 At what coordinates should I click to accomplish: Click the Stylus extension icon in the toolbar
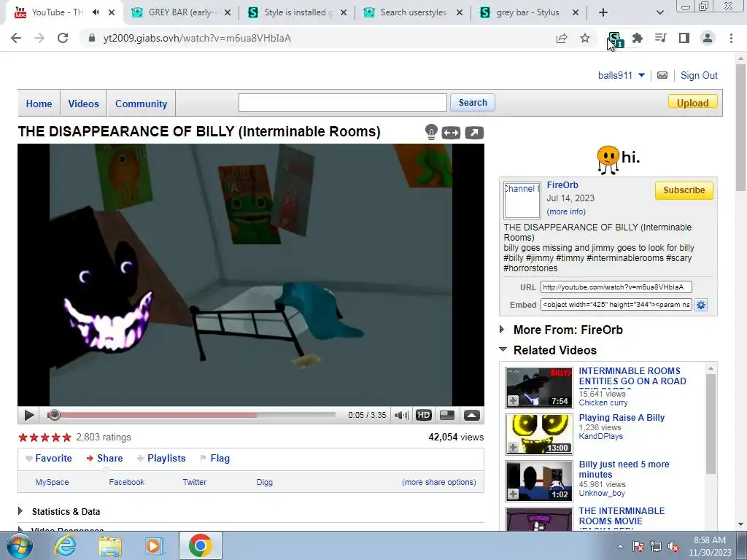click(615, 39)
